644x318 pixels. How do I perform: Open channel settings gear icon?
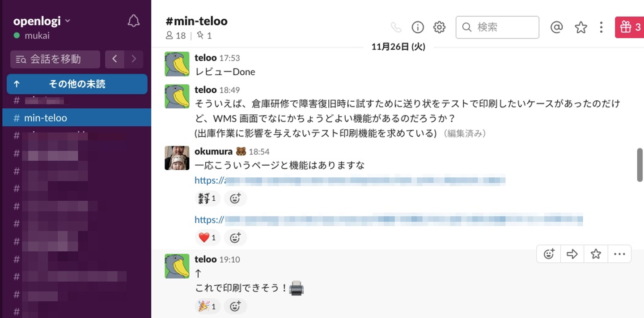pyautogui.click(x=439, y=27)
